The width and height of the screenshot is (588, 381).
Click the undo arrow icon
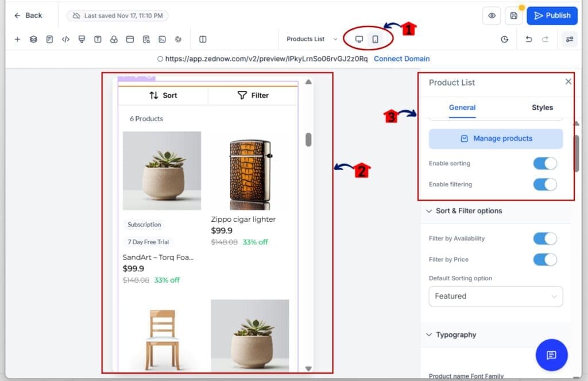[528, 39]
